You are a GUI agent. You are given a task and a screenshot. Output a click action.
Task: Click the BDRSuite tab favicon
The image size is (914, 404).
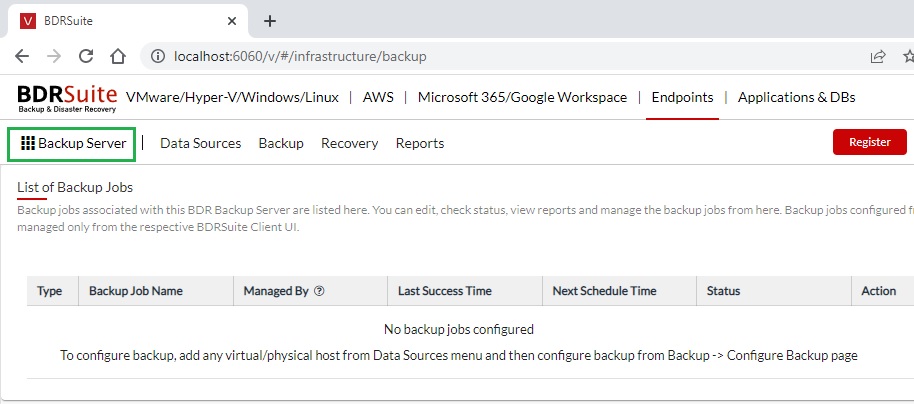click(x=27, y=21)
